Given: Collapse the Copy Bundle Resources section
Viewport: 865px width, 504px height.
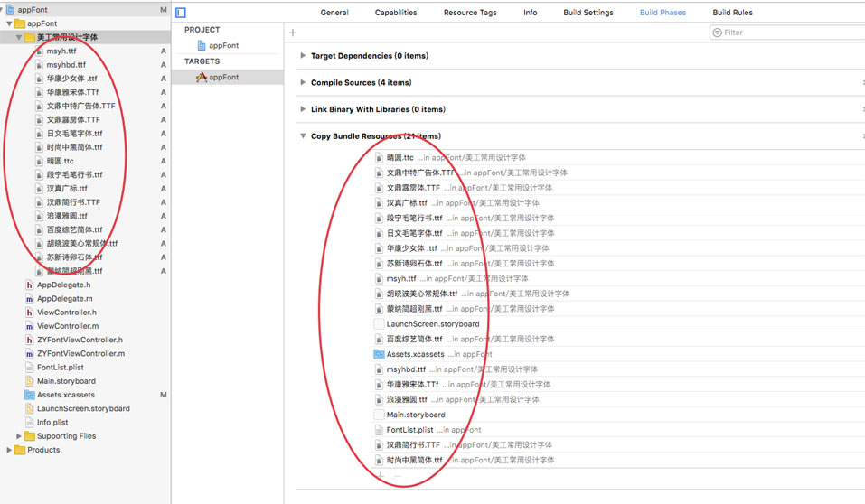Looking at the screenshot, I should 303,136.
